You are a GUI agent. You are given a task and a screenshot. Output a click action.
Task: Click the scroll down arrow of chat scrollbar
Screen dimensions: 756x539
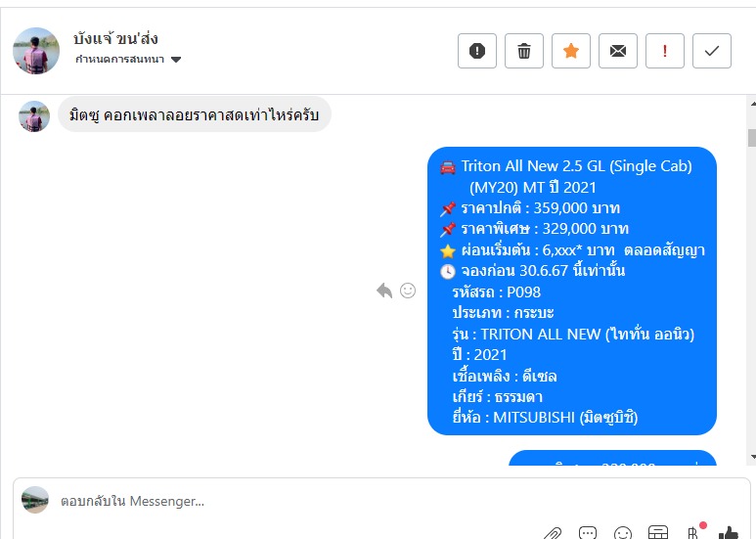tap(753, 457)
